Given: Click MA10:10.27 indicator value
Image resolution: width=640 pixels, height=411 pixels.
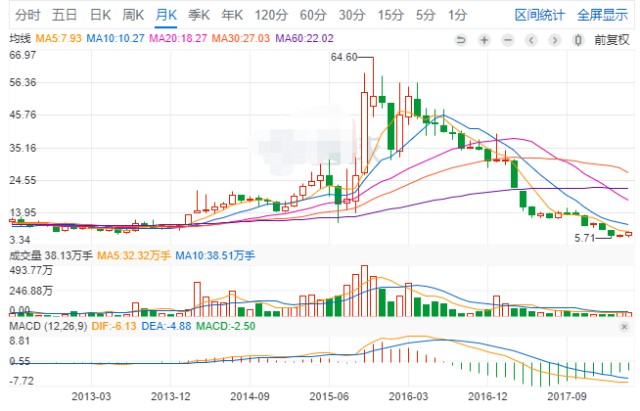Looking at the screenshot, I should 116,39.
